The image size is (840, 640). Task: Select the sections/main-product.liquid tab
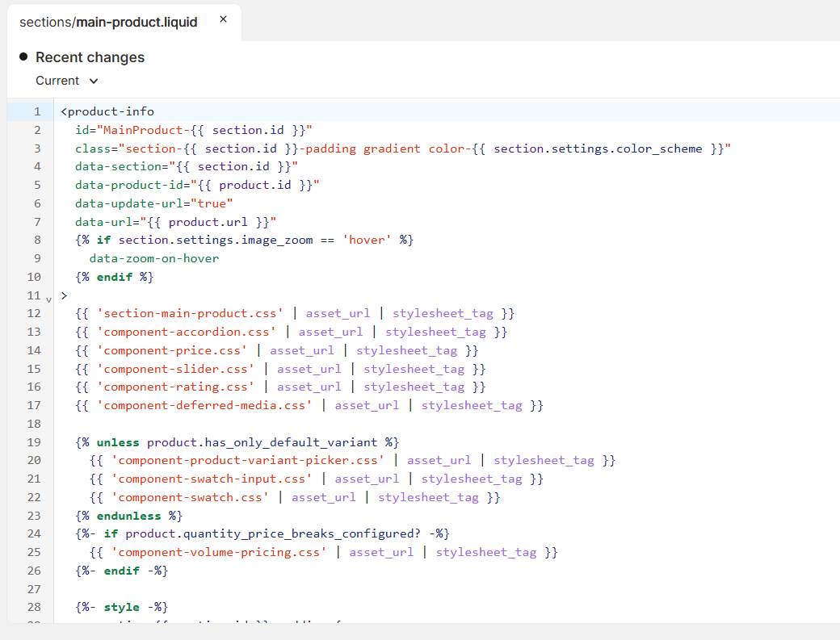click(108, 22)
